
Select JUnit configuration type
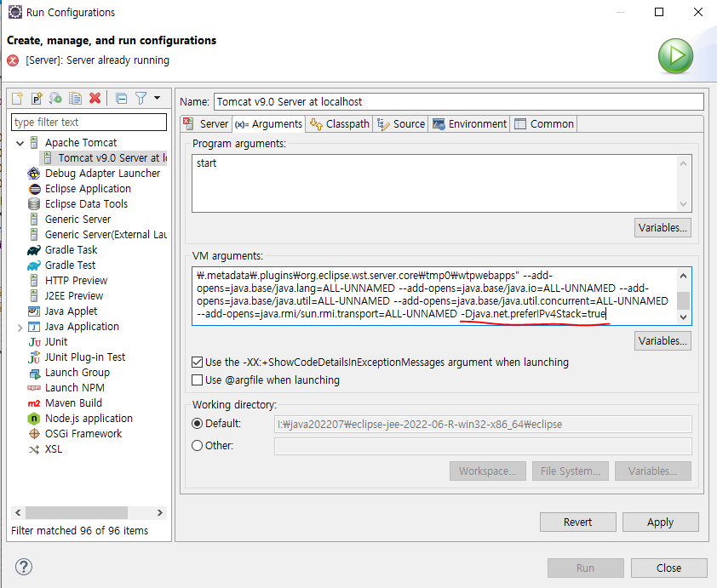[56, 342]
